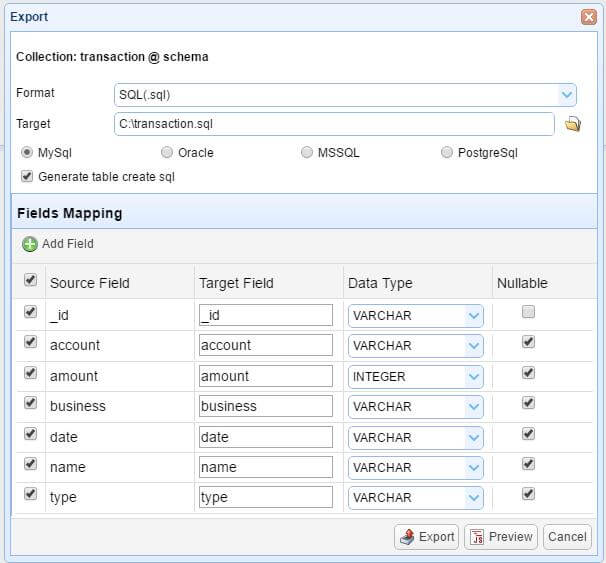Viewport: 606px width, 563px height.
Task: Click the account Target Field input
Action: [266, 345]
